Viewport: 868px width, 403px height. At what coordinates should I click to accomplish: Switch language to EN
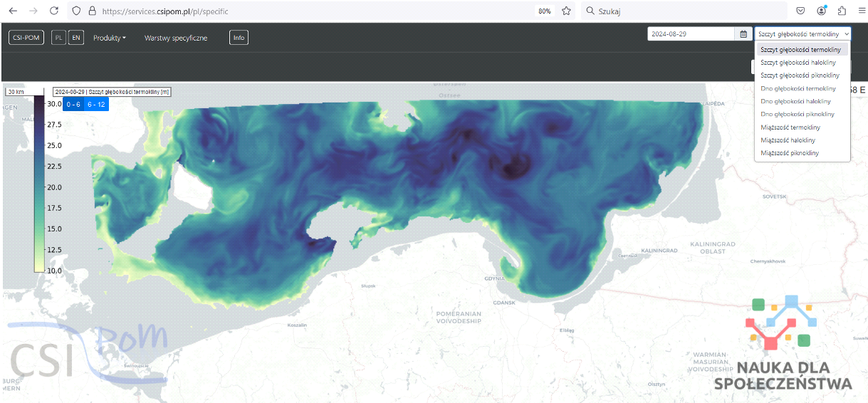click(75, 38)
